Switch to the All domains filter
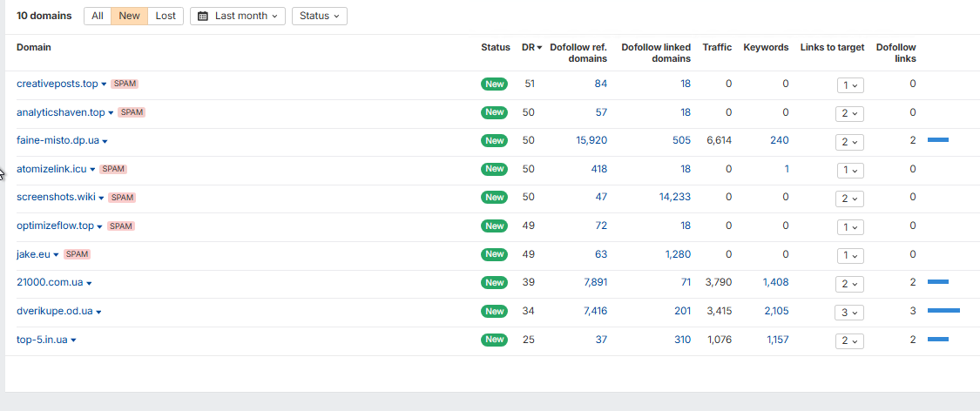 coord(98,16)
